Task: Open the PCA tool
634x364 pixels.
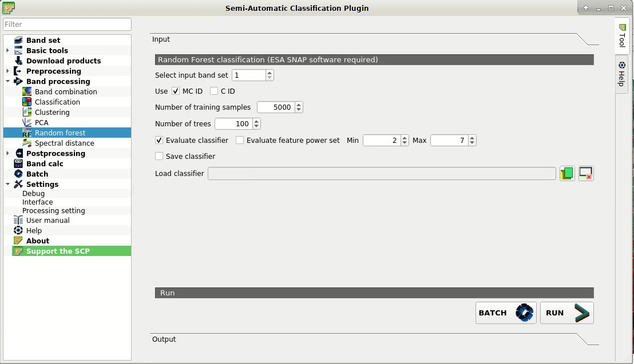Action: coord(41,122)
